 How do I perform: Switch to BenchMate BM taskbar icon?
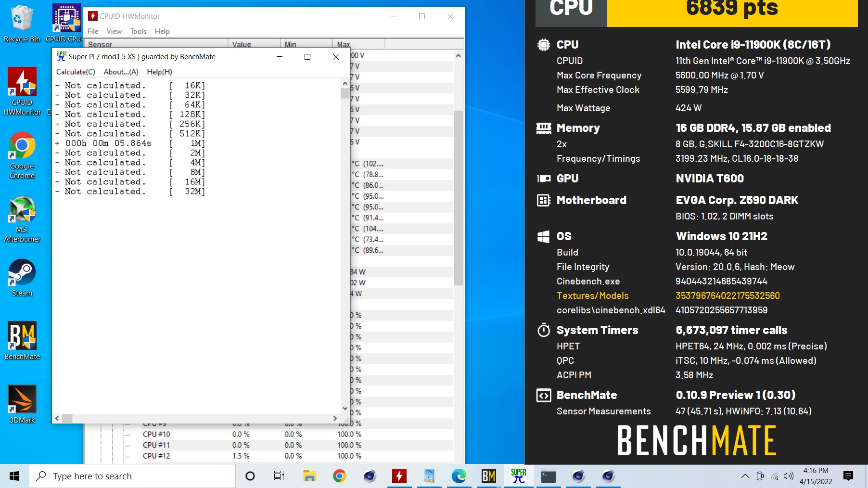pos(489,476)
